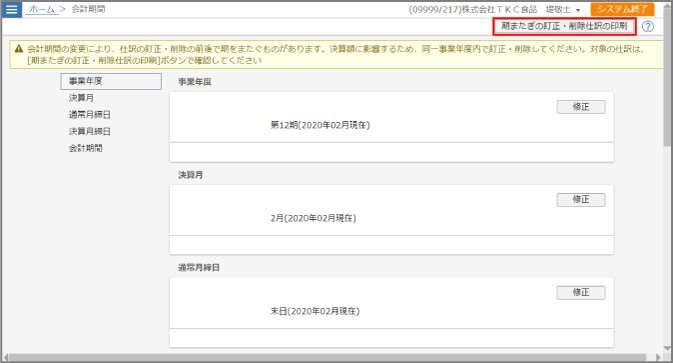Open the help question mark icon
Image resolution: width=673 pixels, height=363 pixels.
tap(648, 27)
